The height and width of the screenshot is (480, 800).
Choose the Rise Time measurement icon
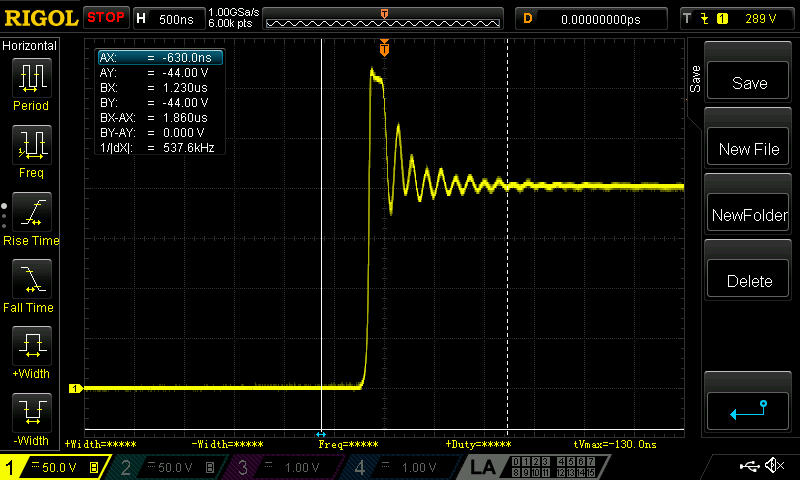(32, 212)
